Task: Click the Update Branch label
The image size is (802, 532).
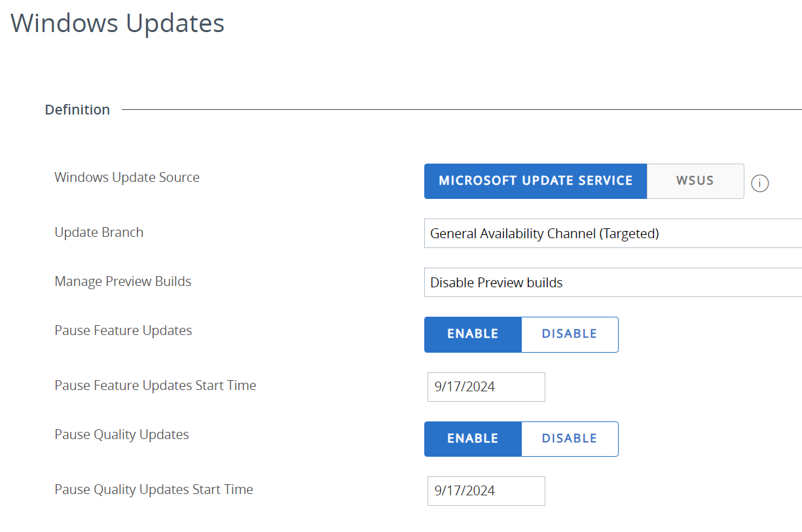Action: click(99, 232)
